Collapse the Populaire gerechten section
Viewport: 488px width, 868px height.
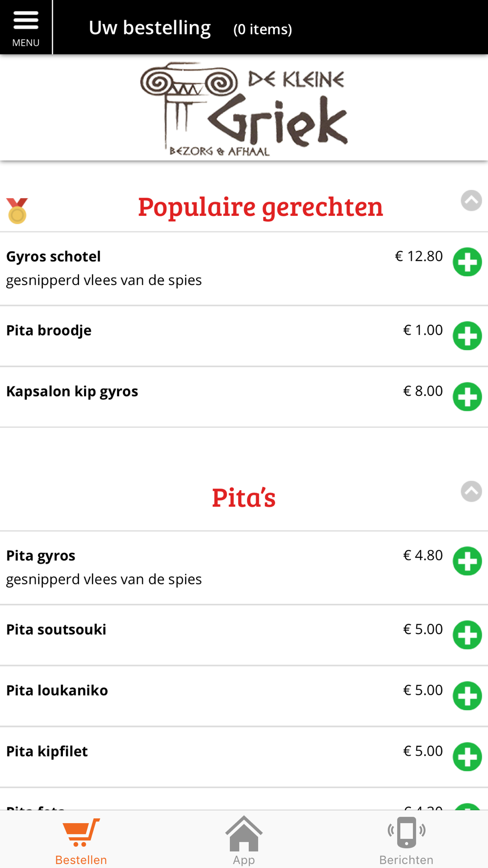click(x=471, y=201)
